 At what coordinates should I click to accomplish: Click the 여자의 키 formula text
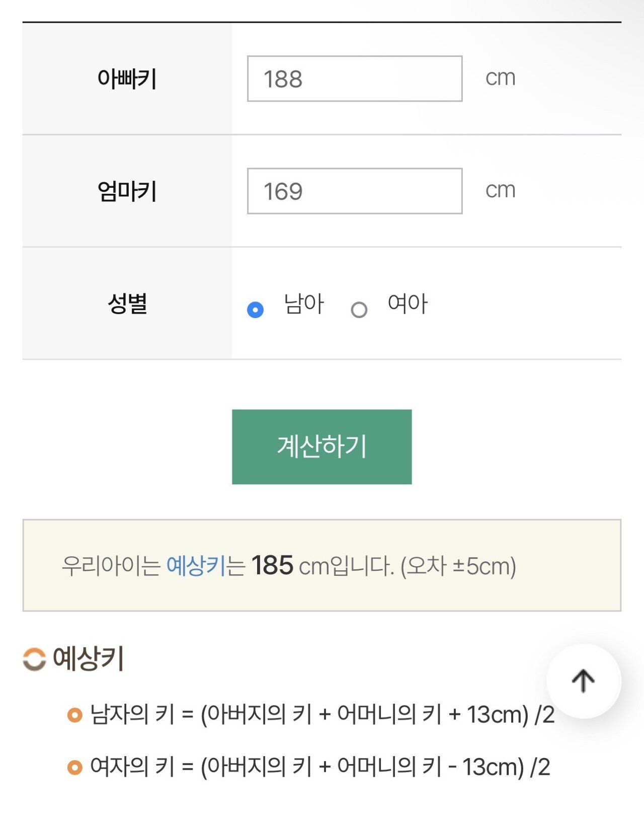point(320,767)
